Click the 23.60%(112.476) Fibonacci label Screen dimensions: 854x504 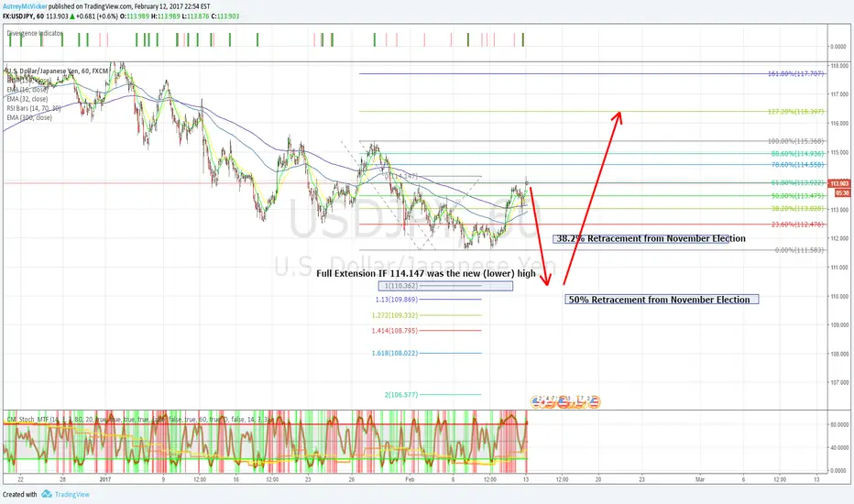pos(797,225)
